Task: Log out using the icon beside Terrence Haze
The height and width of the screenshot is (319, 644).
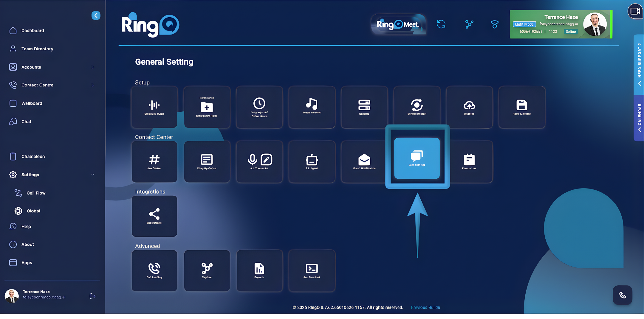Action: coord(92,296)
